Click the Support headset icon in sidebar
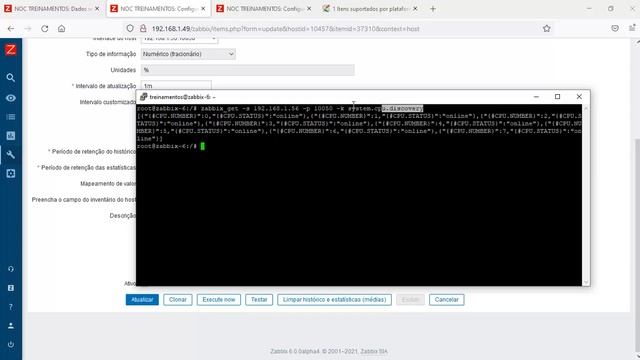 coord(11,269)
